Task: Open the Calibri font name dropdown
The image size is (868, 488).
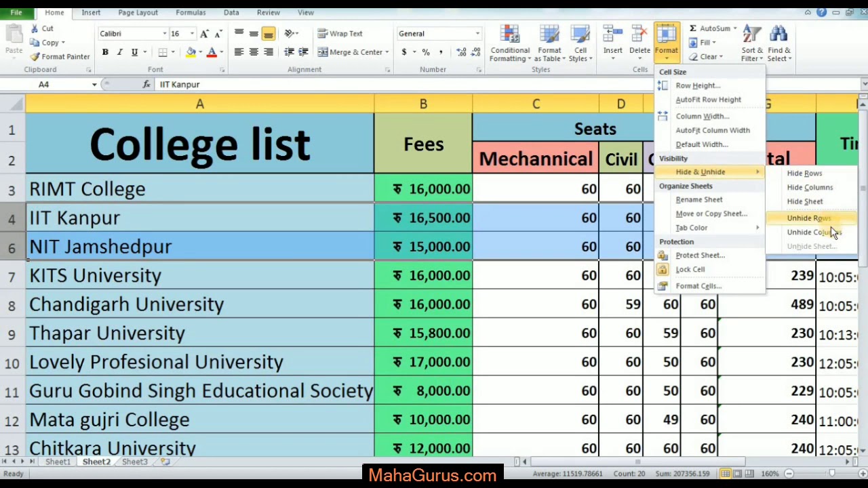Action: coord(164,34)
